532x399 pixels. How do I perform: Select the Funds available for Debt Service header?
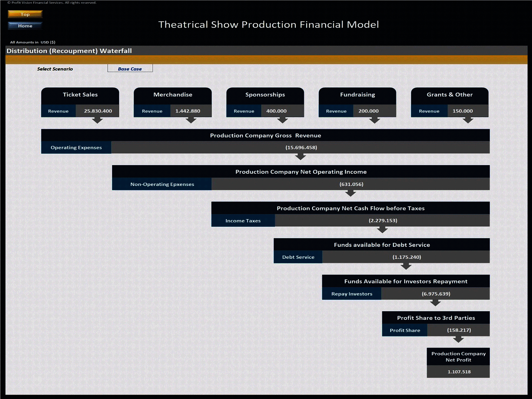(382, 245)
